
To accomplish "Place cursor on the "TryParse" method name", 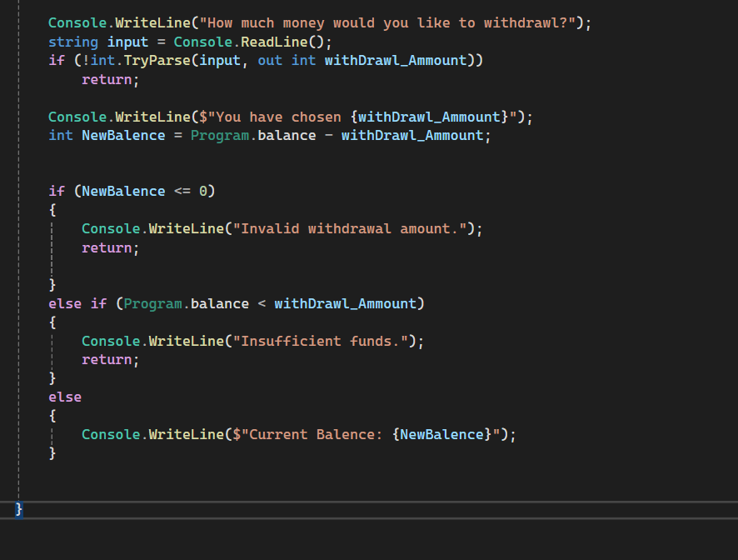I will click(157, 61).
